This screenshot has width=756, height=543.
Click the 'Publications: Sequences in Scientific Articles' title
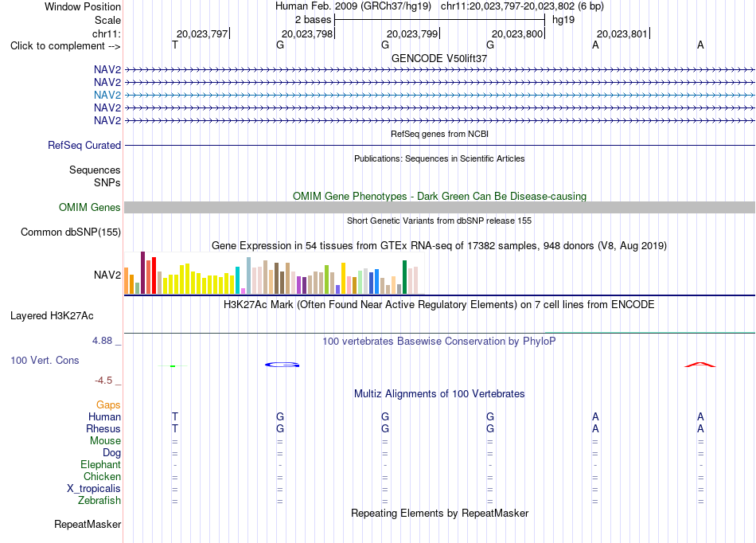click(x=439, y=158)
